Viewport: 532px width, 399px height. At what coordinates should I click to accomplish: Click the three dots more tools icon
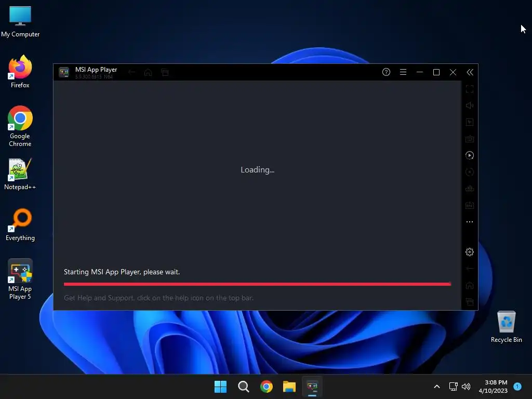point(470,222)
